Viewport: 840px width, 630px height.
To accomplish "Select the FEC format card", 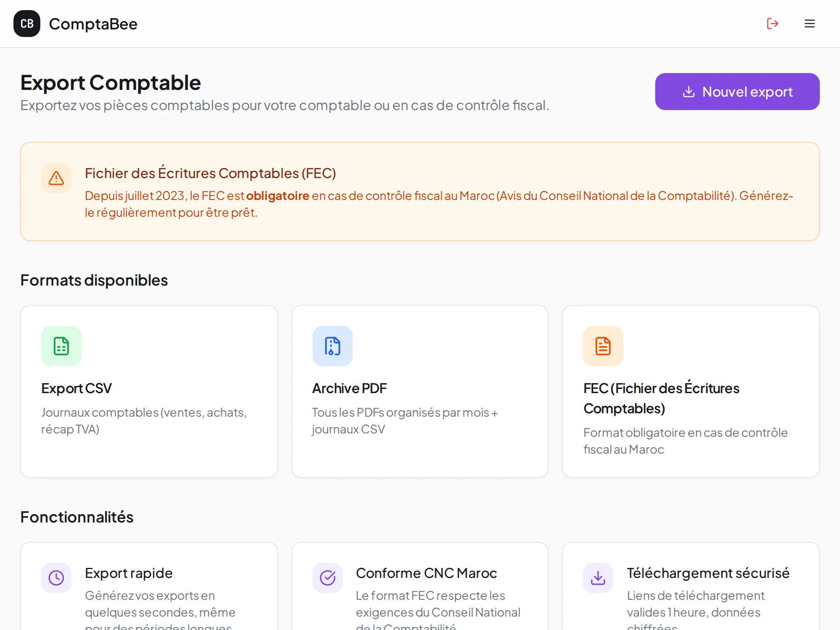I will (690, 391).
